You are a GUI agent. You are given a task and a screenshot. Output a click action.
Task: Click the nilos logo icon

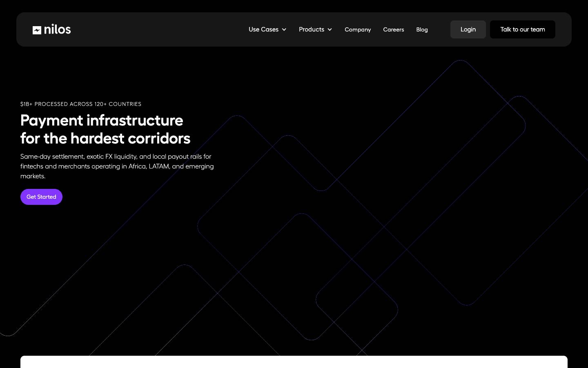click(37, 30)
